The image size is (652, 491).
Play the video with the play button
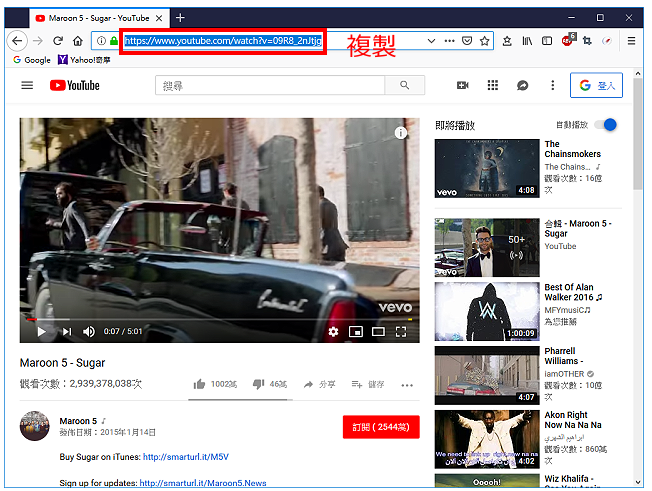[x=41, y=332]
